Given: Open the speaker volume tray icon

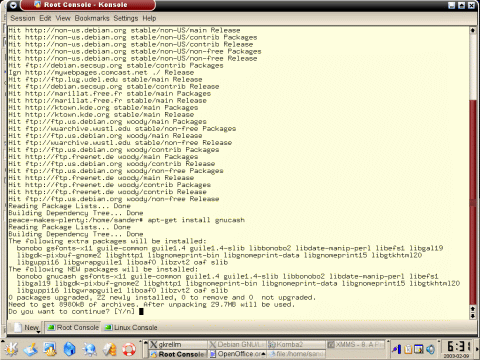Looking at the screenshot, I should (430, 349).
